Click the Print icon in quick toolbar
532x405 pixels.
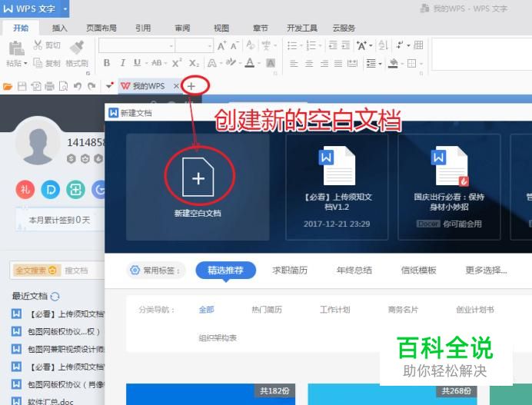[x=49, y=87]
